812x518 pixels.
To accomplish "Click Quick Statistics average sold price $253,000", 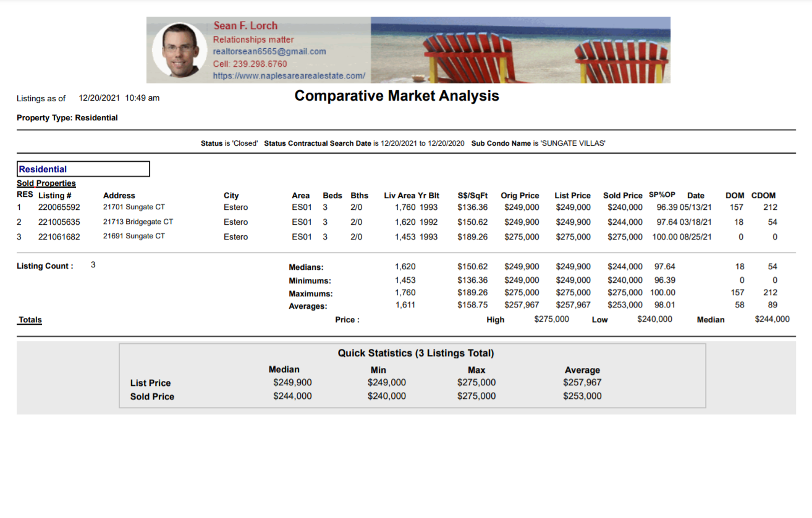I will 582,396.
